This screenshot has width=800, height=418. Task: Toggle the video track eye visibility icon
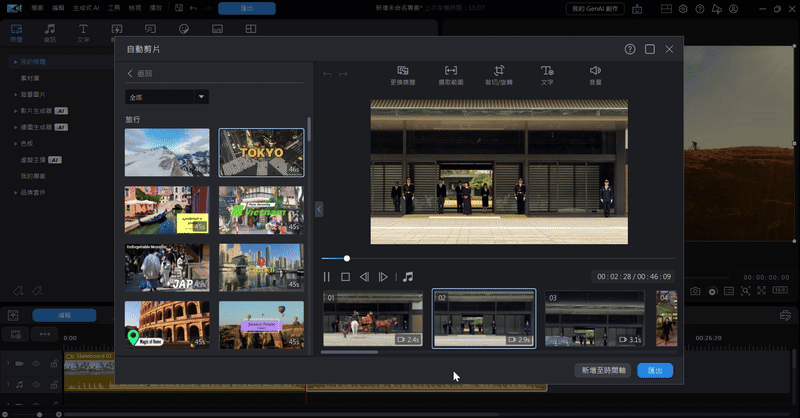(38, 362)
